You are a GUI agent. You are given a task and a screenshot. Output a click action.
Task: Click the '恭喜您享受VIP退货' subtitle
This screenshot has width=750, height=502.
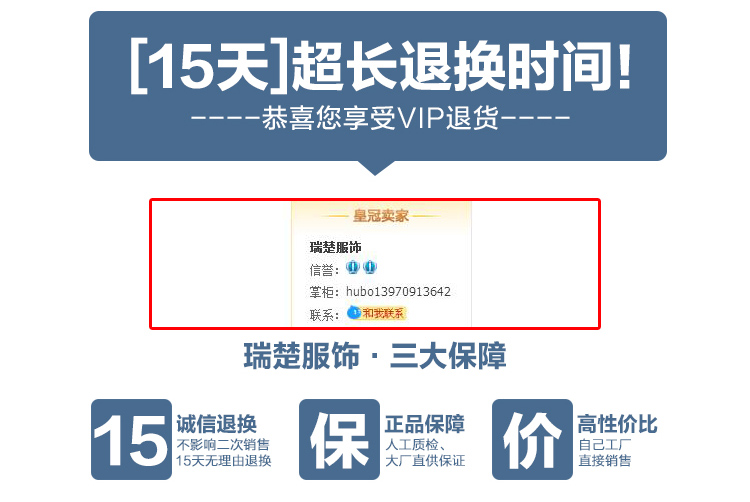tap(381, 118)
